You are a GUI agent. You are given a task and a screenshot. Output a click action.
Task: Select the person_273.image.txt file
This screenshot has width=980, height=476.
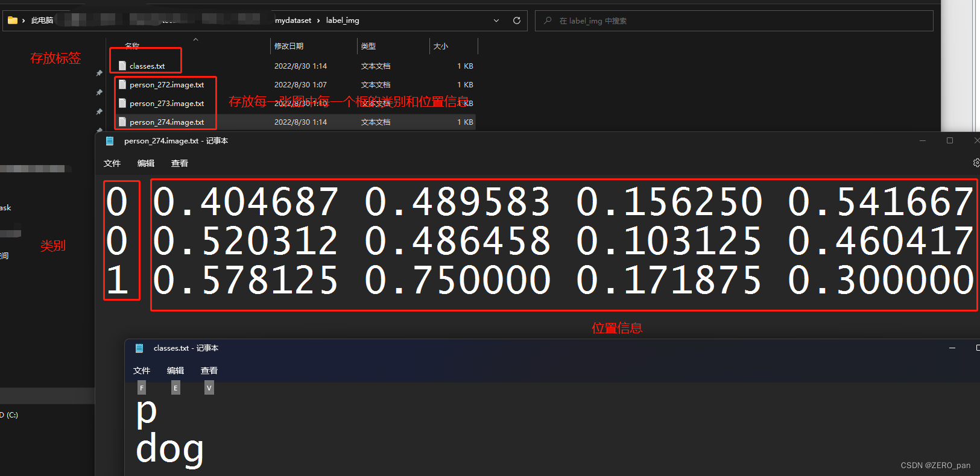pos(166,104)
